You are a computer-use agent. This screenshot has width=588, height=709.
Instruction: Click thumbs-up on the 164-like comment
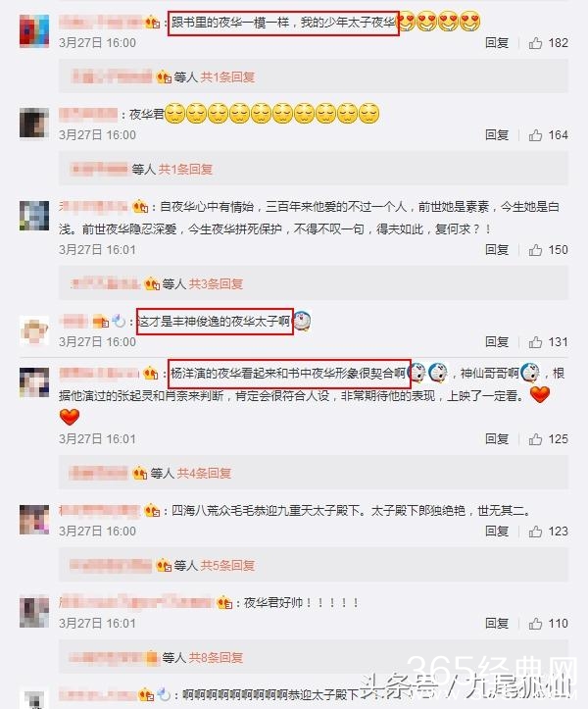(536, 135)
